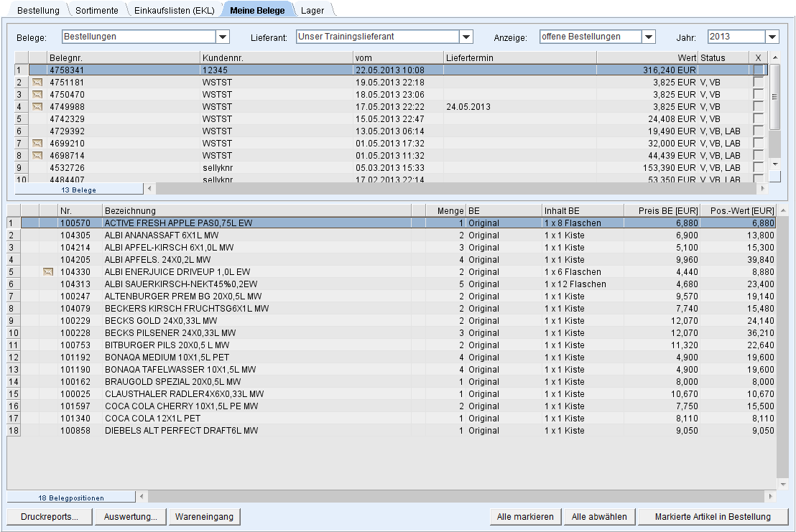Open message icon for order 4749988

point(37,107)
